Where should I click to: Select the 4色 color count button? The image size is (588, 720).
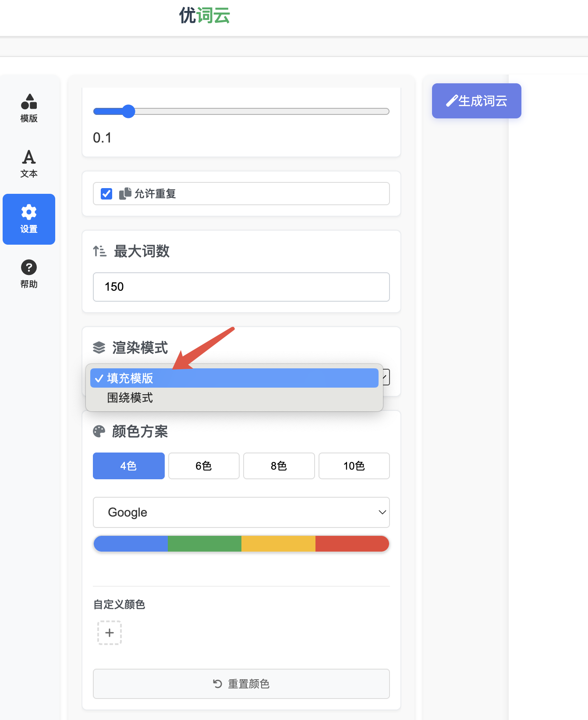129,466
